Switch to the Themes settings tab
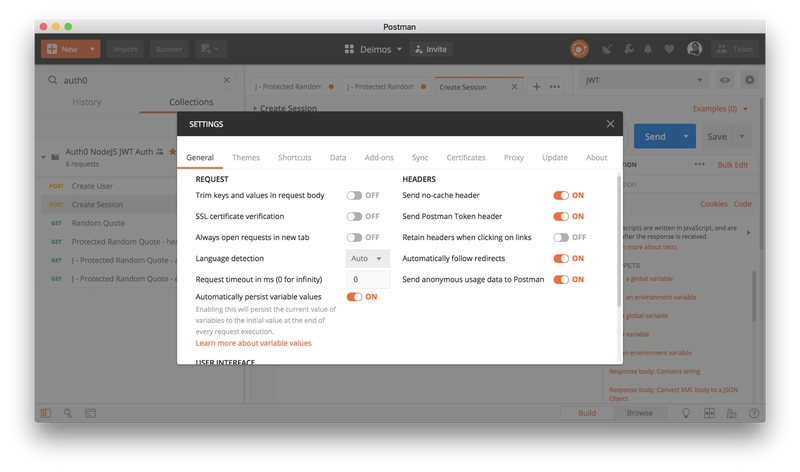Screen dimensions: 800x472 [x=246, y=158]
